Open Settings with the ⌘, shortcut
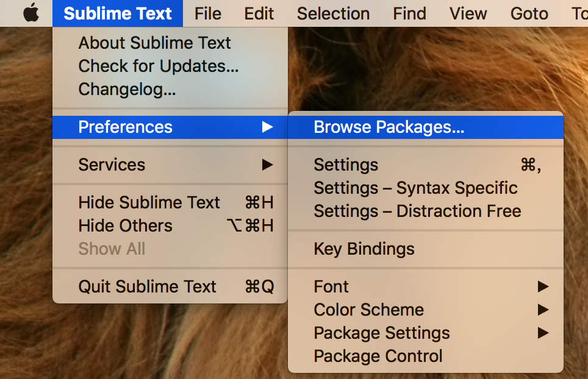The image size is (588, 379). (x=426, y=165)
